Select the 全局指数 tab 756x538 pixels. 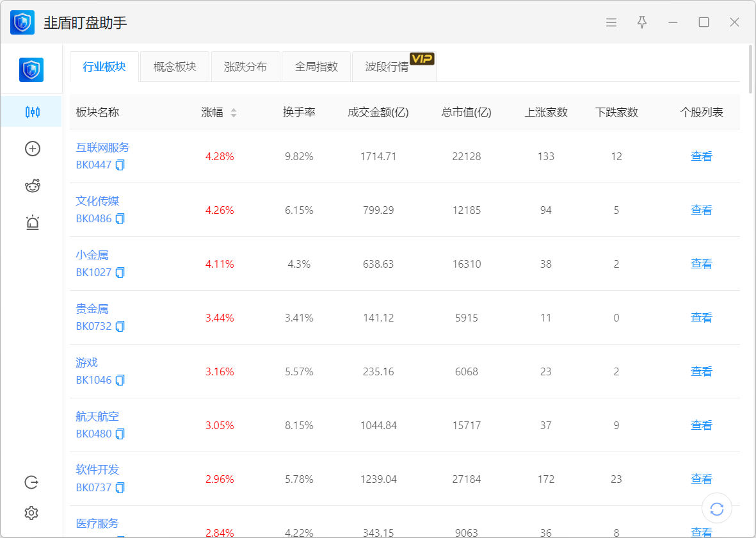point(316,67)
